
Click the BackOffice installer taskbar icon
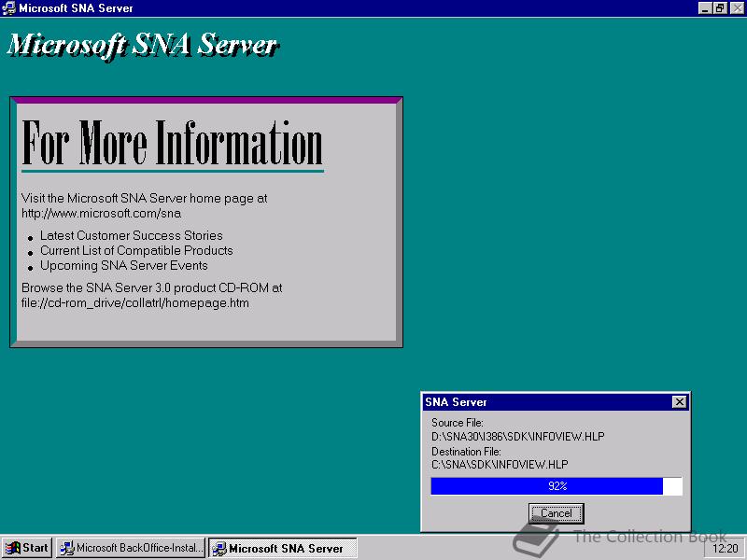click(67, 548)
